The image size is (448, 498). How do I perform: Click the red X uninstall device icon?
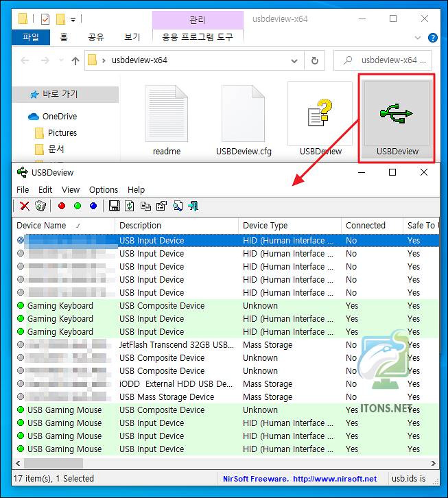[x=25, y=206]
